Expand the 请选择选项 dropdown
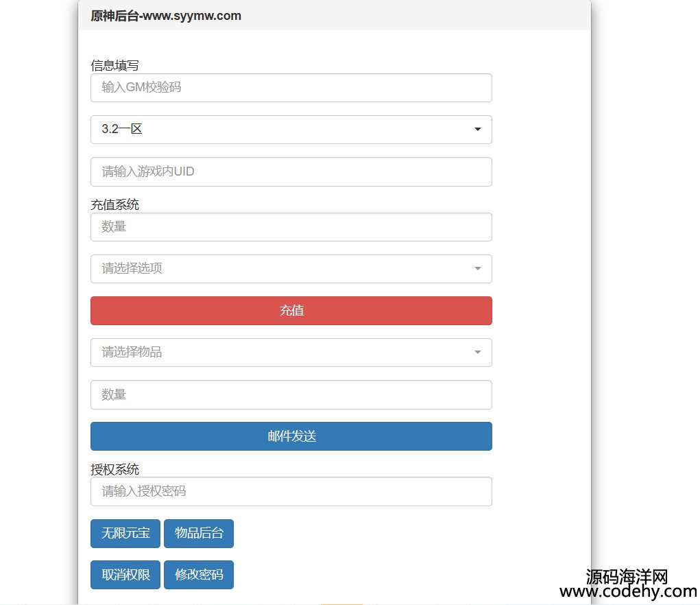The width and height of the screenshot is (700, 605). [291, 269]
